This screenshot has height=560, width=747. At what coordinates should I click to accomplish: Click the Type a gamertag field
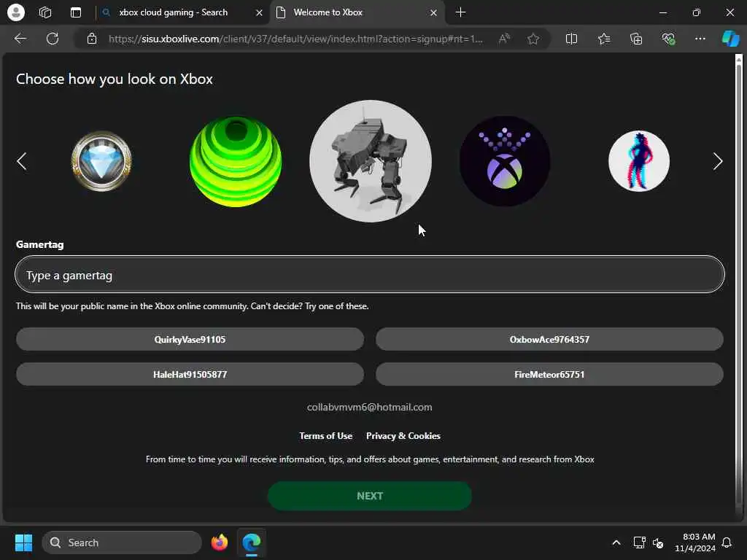370,275
